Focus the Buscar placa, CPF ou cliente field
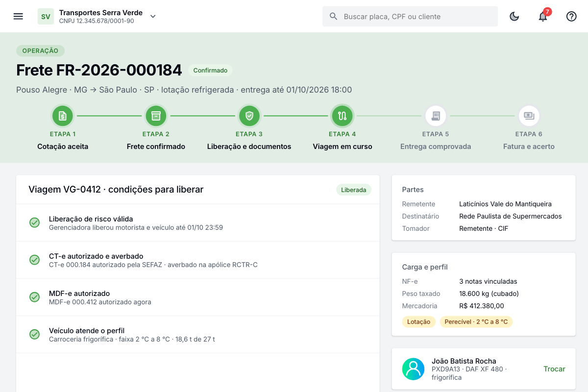 [410, 16]
